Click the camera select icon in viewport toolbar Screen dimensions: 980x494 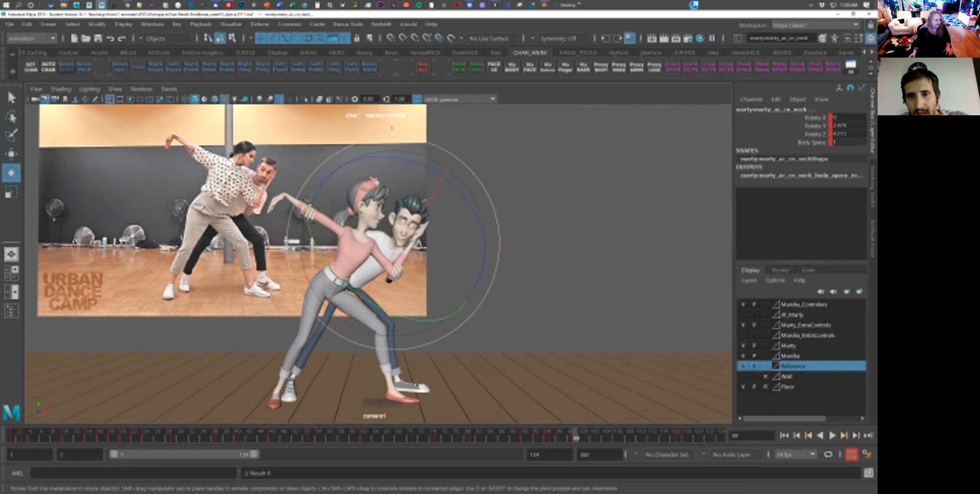pos(35,99)
